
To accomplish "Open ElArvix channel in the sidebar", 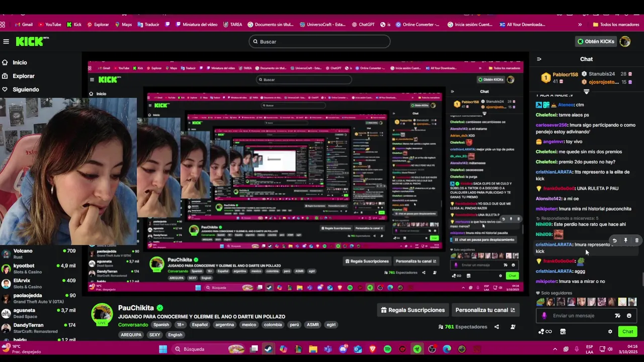I will [39, 283].
